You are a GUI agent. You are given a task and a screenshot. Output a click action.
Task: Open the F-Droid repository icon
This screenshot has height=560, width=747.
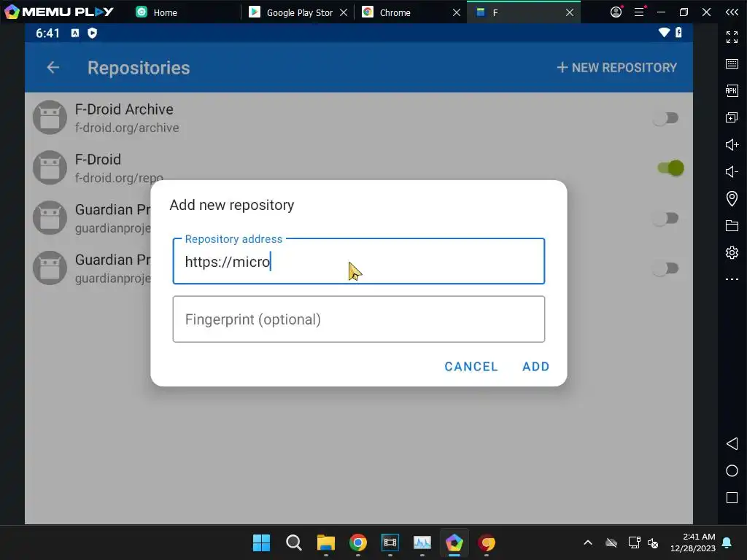point(50,168)
